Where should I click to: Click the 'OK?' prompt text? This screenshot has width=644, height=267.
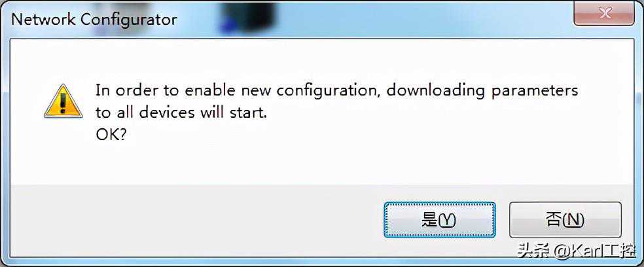(111, 135)
